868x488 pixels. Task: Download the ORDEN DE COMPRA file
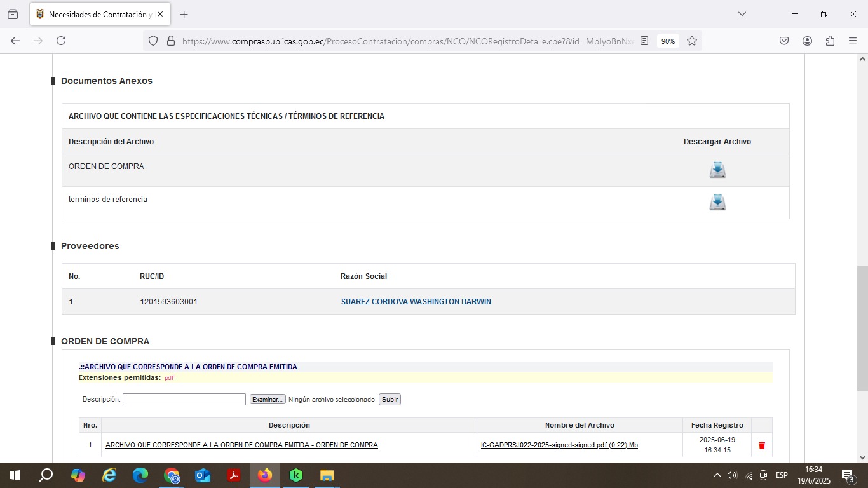717,170
